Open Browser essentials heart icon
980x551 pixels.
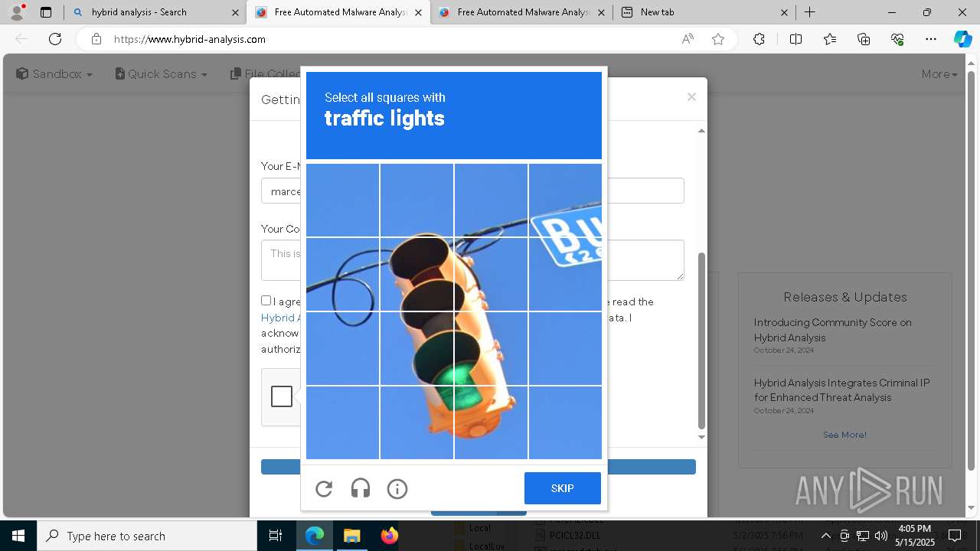point(897,39)
